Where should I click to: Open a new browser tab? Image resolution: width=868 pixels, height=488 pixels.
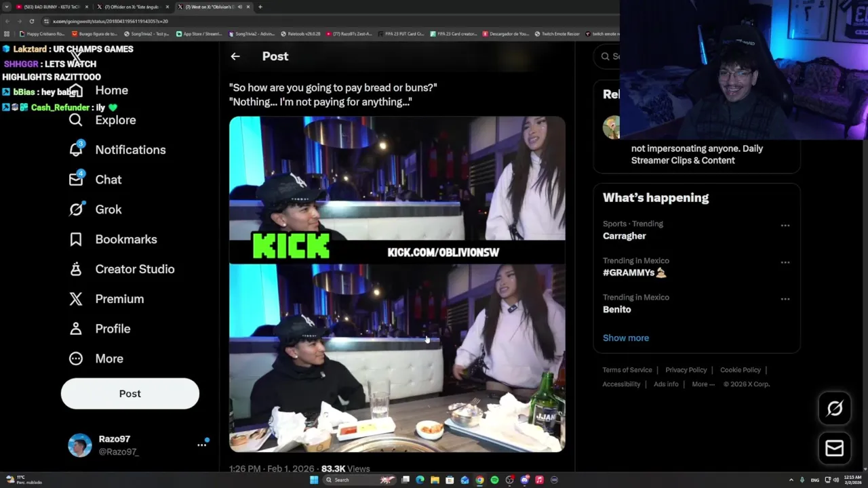point(260,7)
